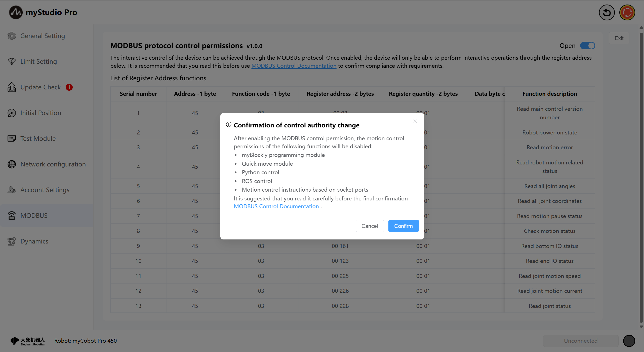The width and height of the screenshot is (644, 352).
Task: Click the Dynamics robot arm icon
Action: 12,241
